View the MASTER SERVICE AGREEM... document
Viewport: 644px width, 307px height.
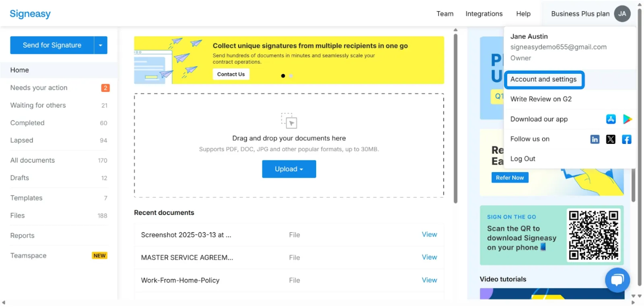click(429, 257)
